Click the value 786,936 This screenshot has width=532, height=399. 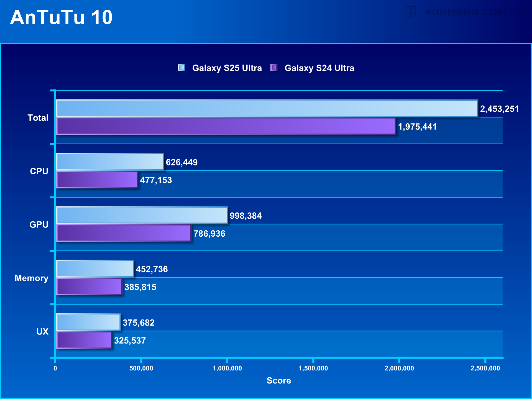[x=209, y=234]
